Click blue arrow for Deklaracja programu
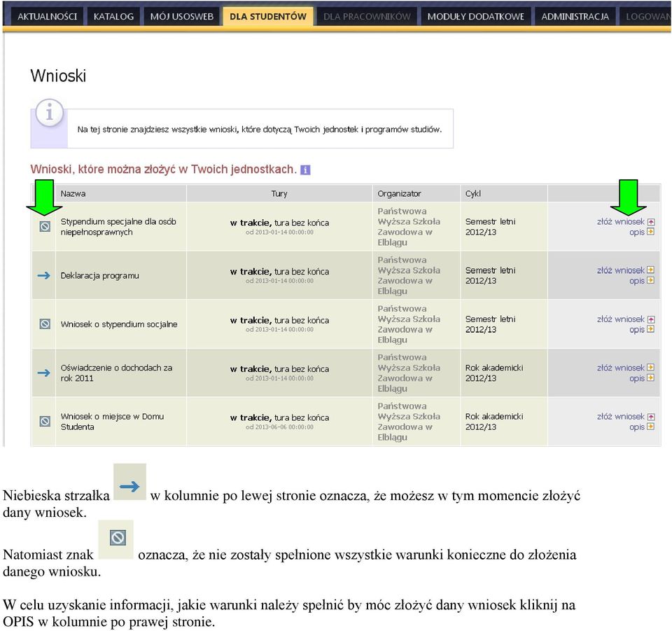The image size is (672, 631). [43, 275]
